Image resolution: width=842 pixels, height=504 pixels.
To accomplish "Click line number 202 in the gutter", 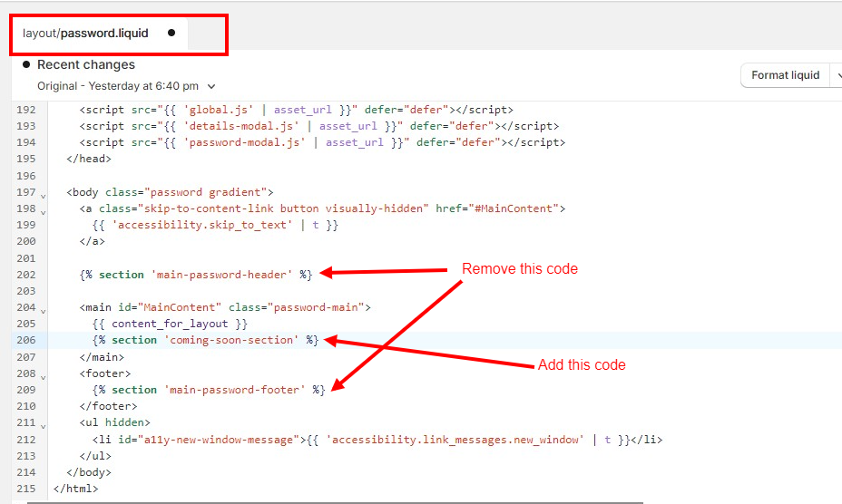I will 25,275.
